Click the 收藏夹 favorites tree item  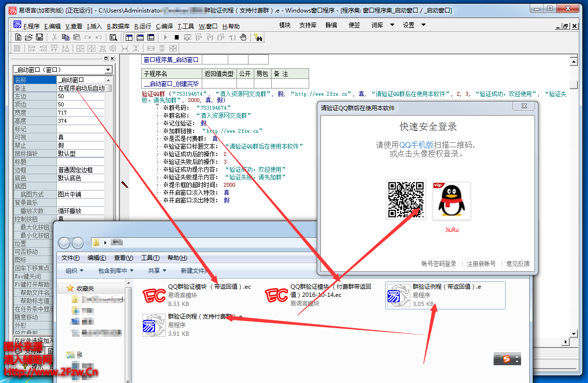(85, 288)
